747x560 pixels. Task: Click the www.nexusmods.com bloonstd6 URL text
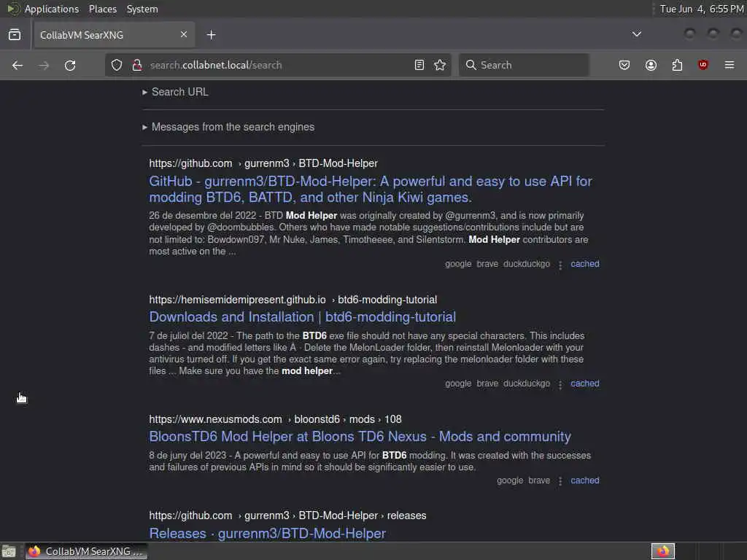click(275, 419)
